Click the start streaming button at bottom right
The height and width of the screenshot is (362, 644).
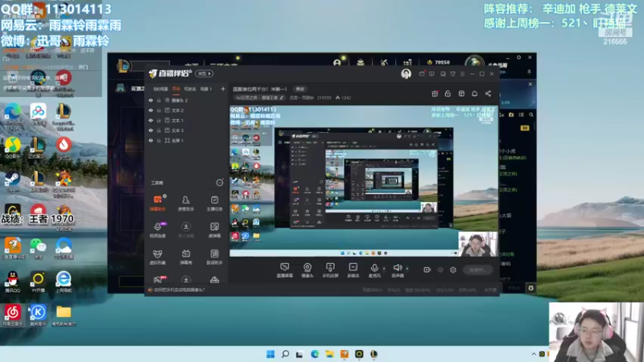477,269
